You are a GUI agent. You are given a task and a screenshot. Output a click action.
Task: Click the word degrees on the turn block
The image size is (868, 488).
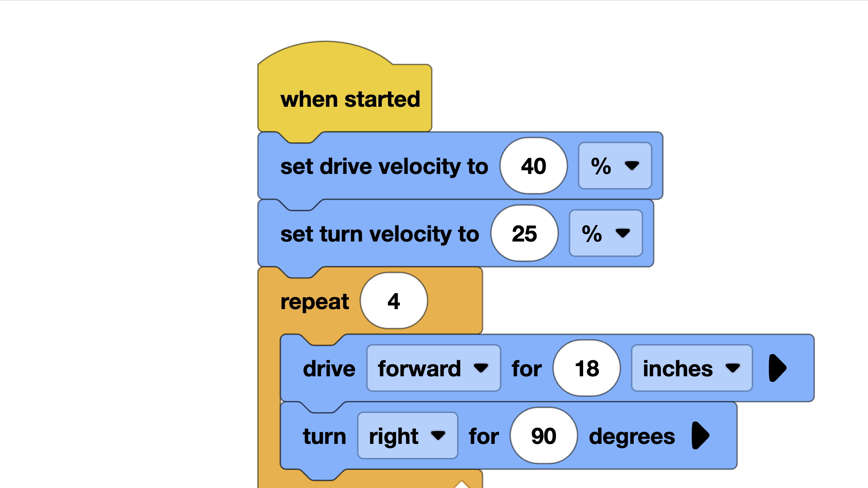point(632,436)
